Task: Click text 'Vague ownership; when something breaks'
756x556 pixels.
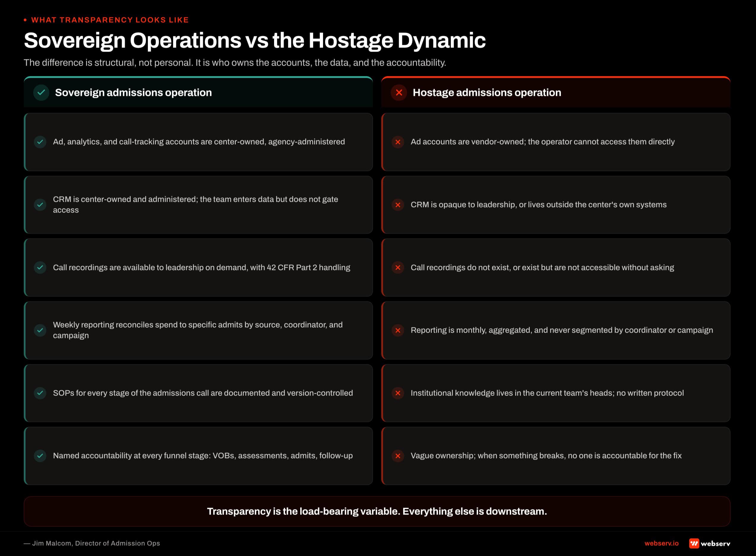Action: (x=546, y=456)
